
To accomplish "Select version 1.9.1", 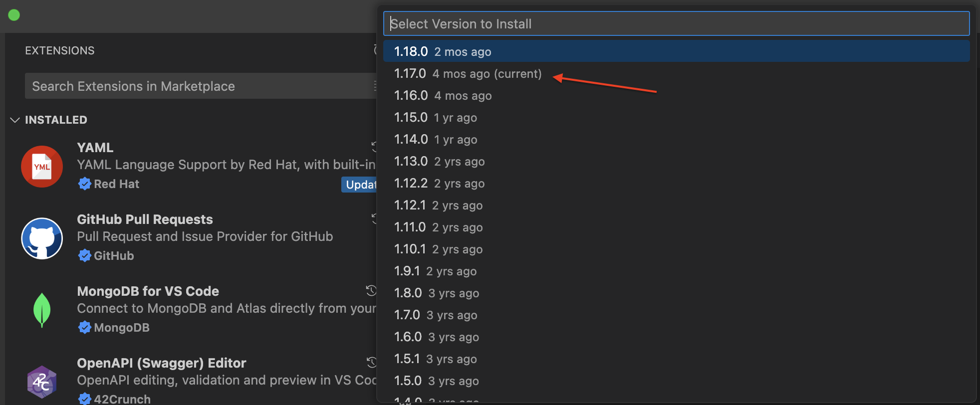I will [676, 271].
